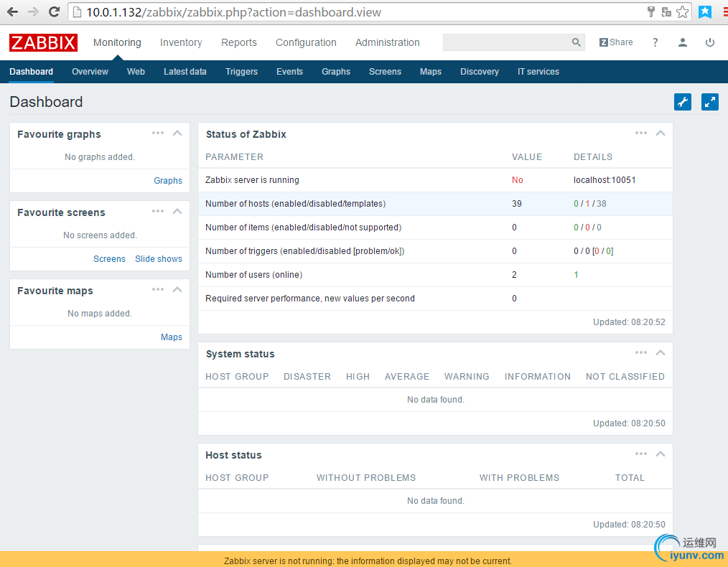Open the Discovery tab
This screenshot has width=728, height=567.
[x=479, y=72]
